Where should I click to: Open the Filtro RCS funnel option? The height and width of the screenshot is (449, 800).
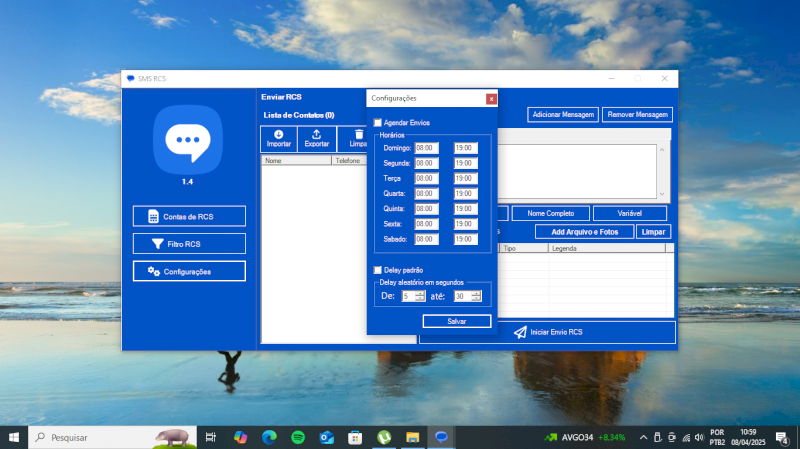point(189,244)
